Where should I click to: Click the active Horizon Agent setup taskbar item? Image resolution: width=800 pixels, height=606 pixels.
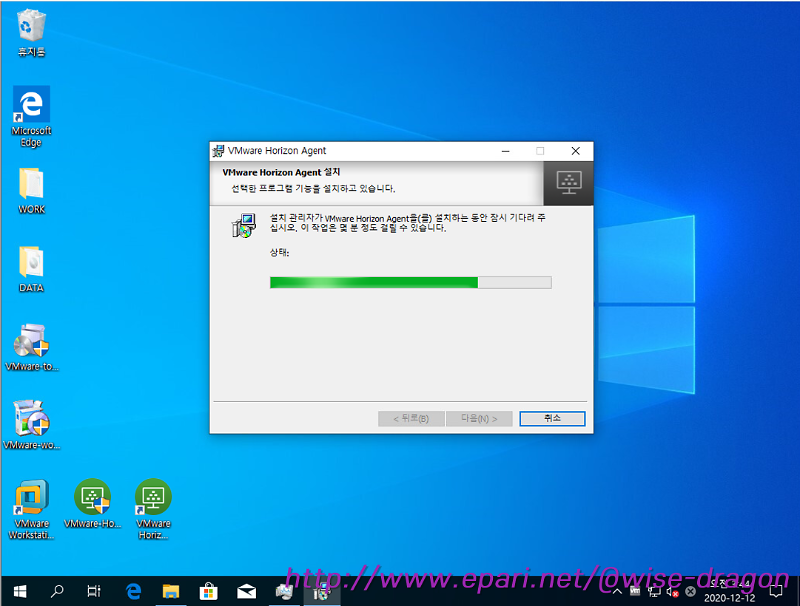click(x=322, y=593)
